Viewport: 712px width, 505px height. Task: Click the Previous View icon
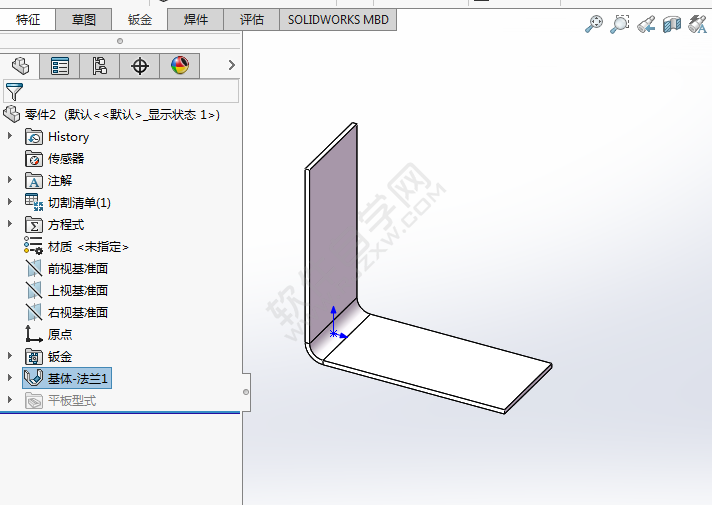tap(646, 24)
